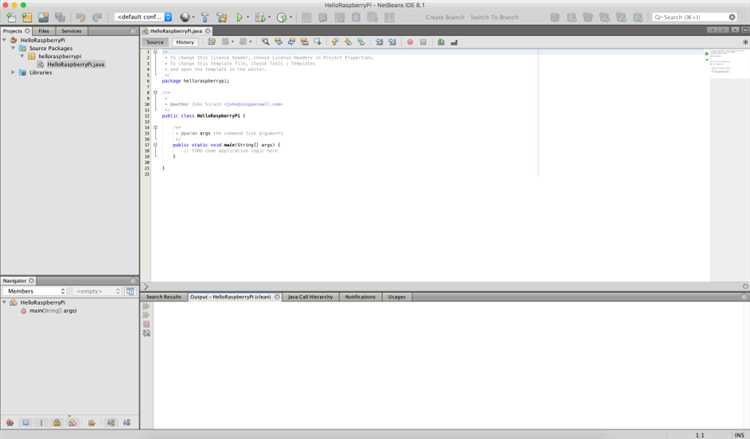Switch to the Files tab
Image resolution: width=750 pixels, height=439 pixels.
tap(44, 31)
